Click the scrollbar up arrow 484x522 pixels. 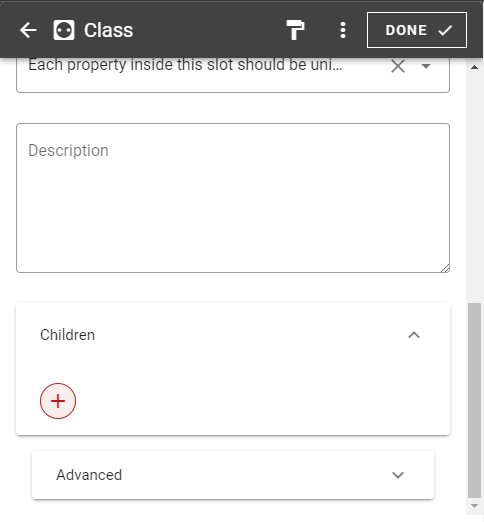[475, 67]
